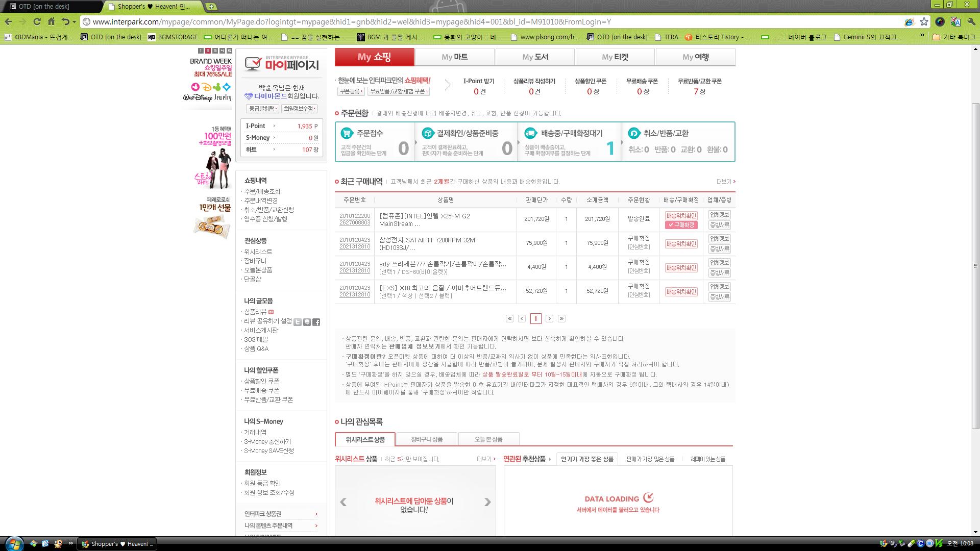The width and height of the screenshot is (980, 551).
Task: Click the 회원정보수정 button
Action: [300, 109]
